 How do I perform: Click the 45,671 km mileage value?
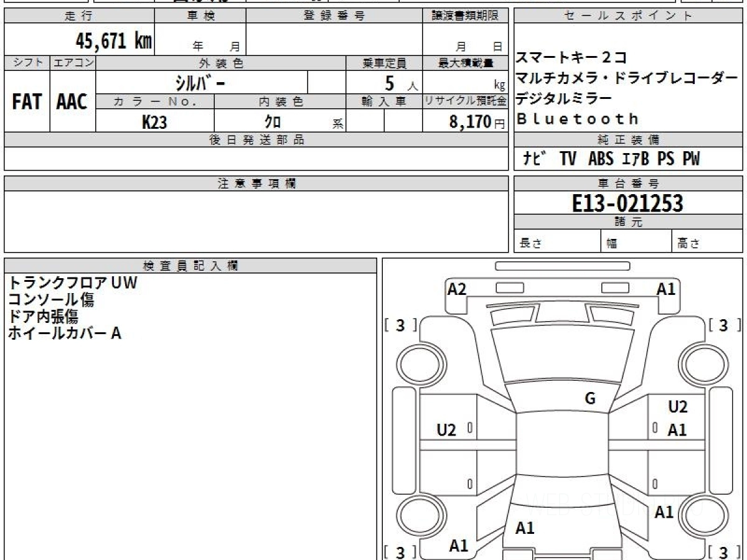[113, 41]
